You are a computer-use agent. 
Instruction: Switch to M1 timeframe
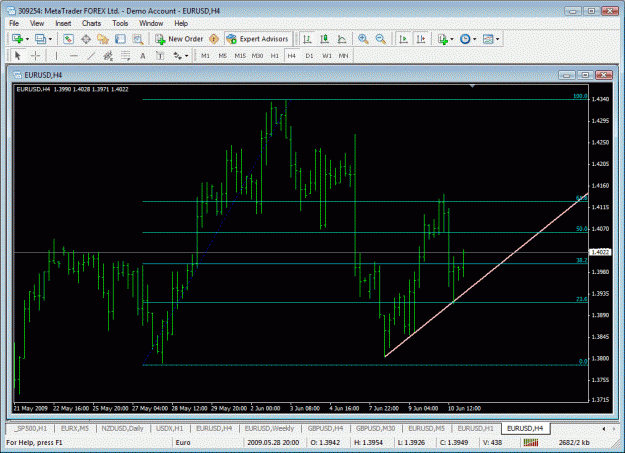pos(205,56)
